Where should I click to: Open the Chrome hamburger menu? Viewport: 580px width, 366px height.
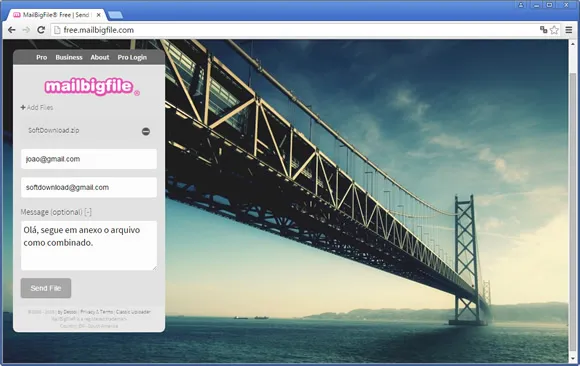pyautogui.click(x=569, y=30)
